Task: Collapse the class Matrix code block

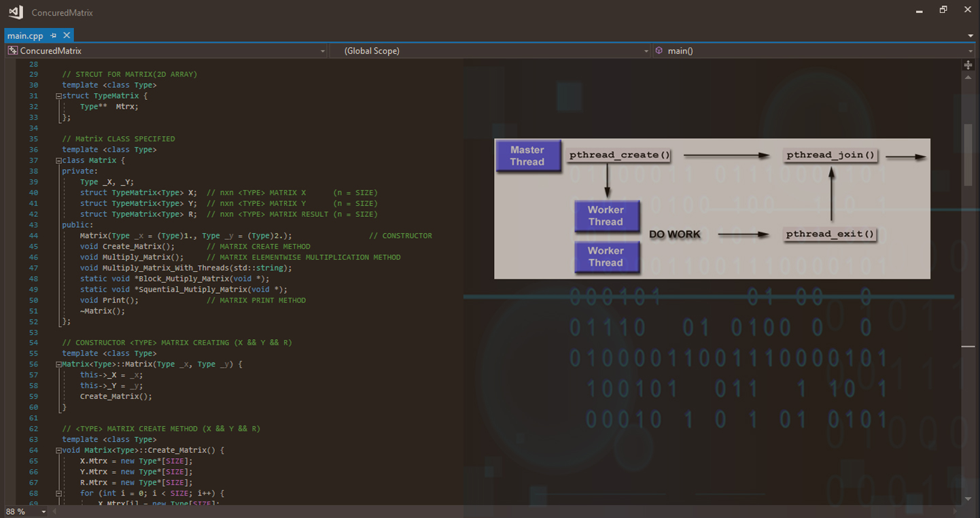Action: pyautogui.click(x=59, y=160)
